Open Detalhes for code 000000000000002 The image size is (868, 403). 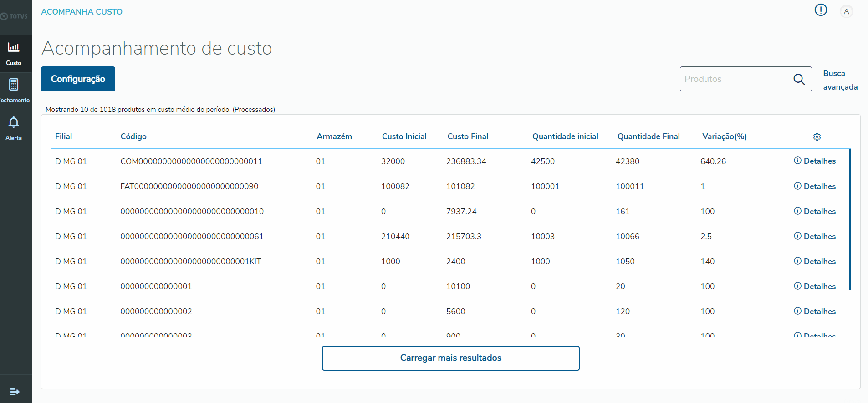pyautogui.click(x=815, y=312)
